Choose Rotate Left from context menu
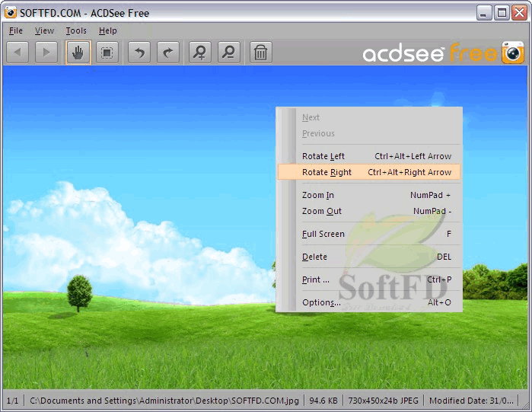 tap(369, 156)
